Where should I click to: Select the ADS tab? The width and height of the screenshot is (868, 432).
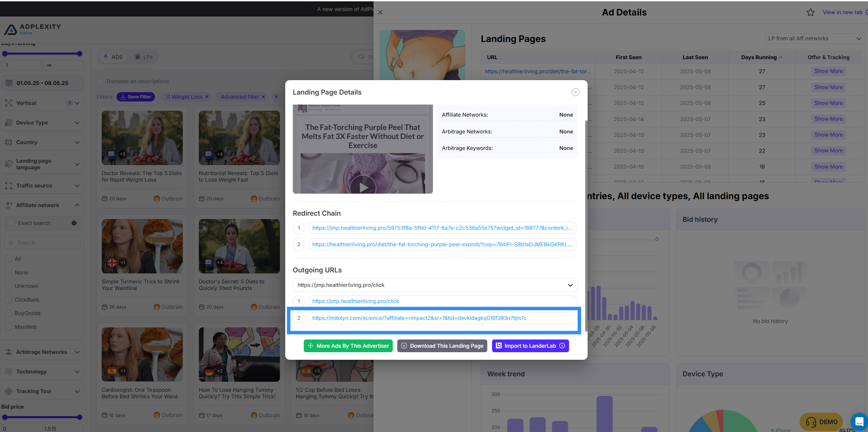click(x=113, y=57)
